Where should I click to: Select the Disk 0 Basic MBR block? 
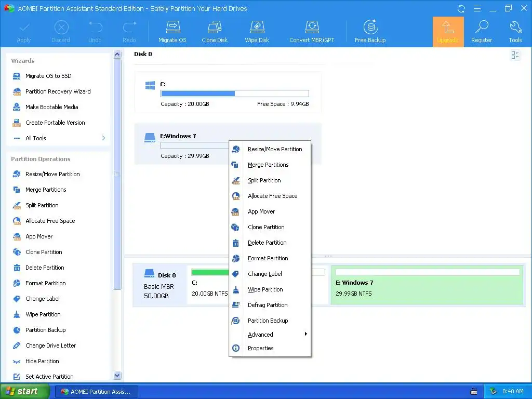(x=159, y=285)
